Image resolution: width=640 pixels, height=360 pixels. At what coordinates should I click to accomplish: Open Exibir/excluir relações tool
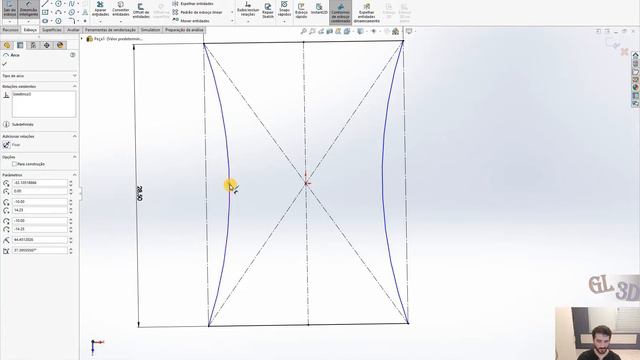(248, 10)
